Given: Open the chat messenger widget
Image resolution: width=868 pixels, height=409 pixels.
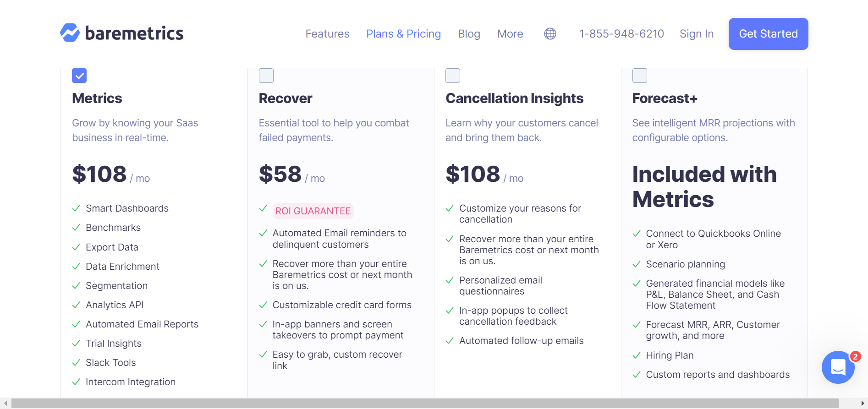Looking at the screenshot, I should click(x=838, y=367).
